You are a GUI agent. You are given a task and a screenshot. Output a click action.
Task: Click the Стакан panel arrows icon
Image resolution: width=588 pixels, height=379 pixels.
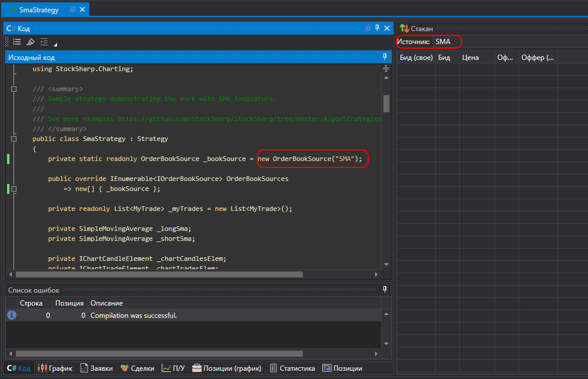tap(404, 28)
